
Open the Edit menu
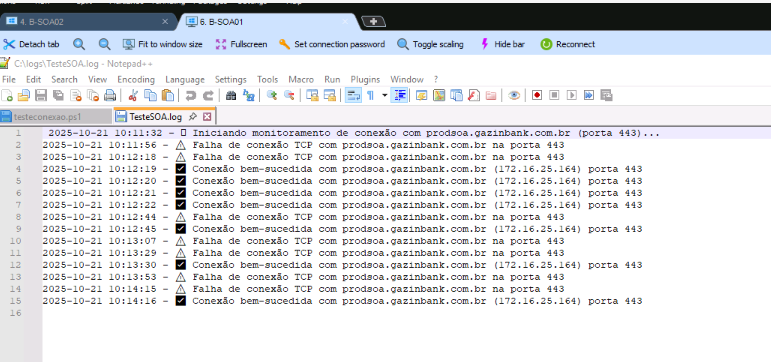[x=33, y=79]
